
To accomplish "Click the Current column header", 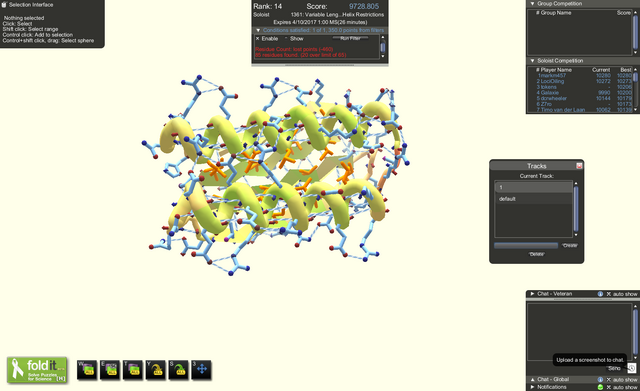I will tap(601, 70).
